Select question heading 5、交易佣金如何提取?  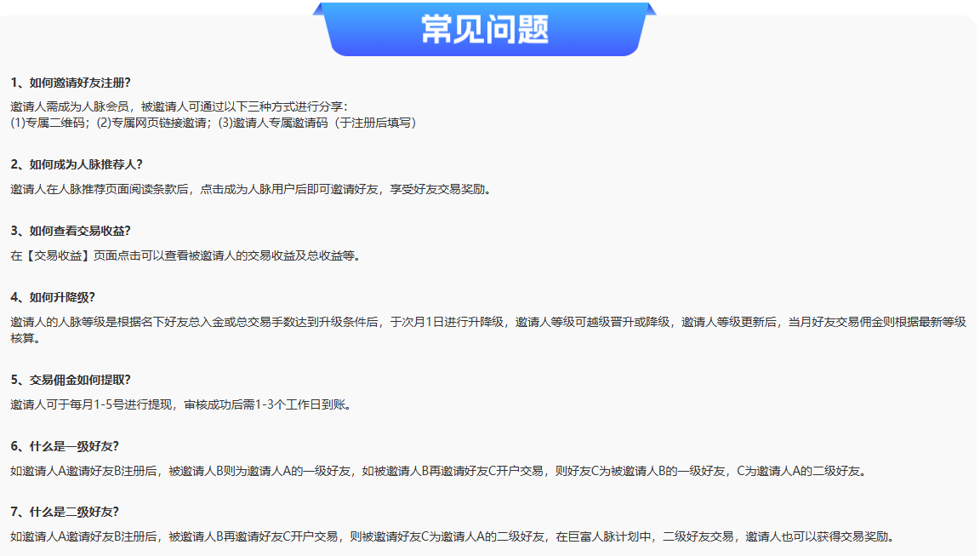(71, 381)
